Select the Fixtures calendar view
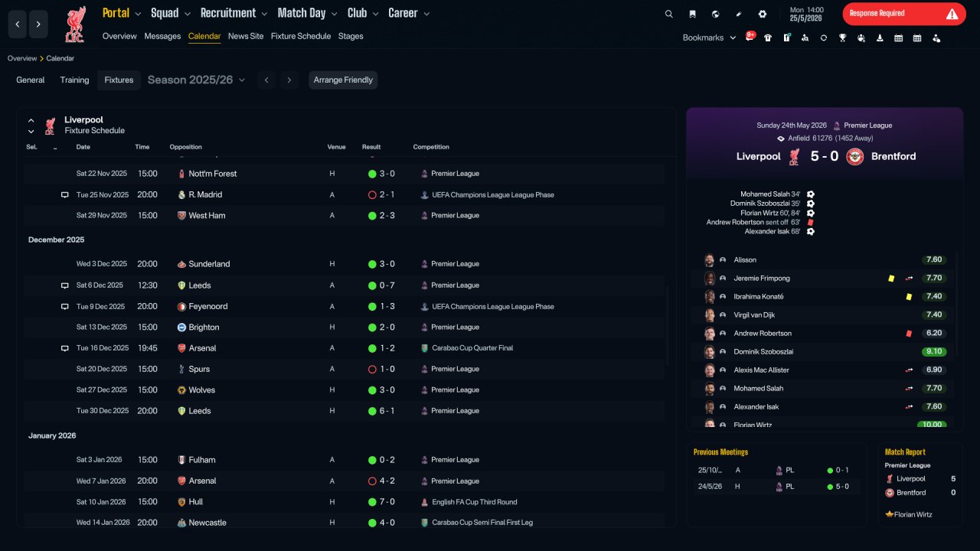 point(119,80)
